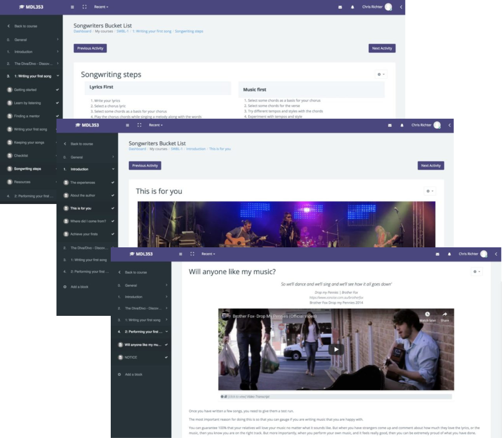This screenshot has height=438, width=504.
Task: Toggle fullscreen icon in 'This is for you' window
Action: [x=139, y=125]
